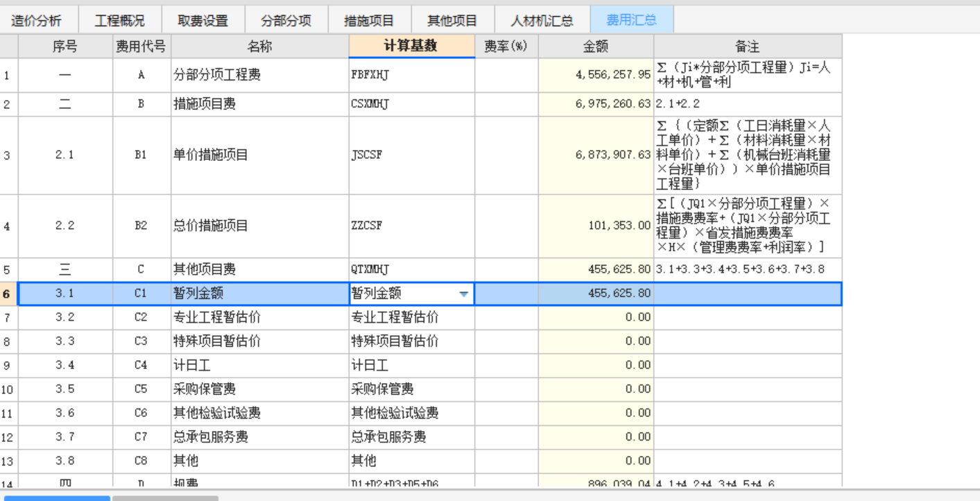Click the fee code cell C4

141,365
